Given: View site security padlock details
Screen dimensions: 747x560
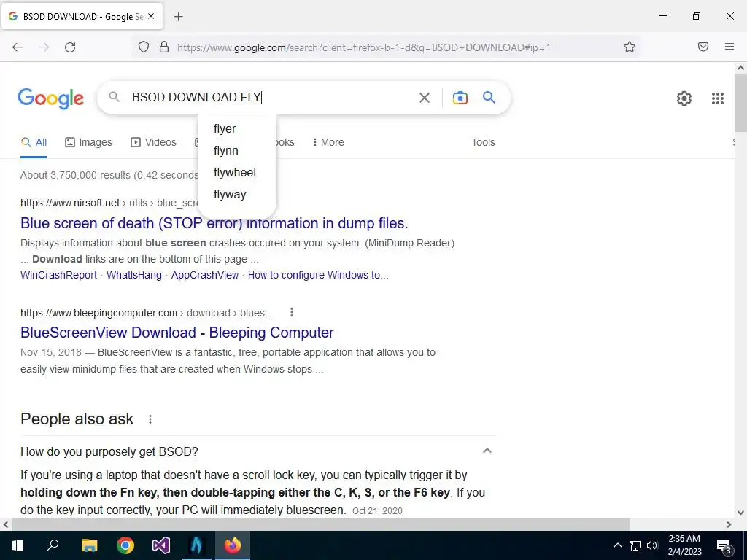Looking at the screenshot, I should (164, 47).
